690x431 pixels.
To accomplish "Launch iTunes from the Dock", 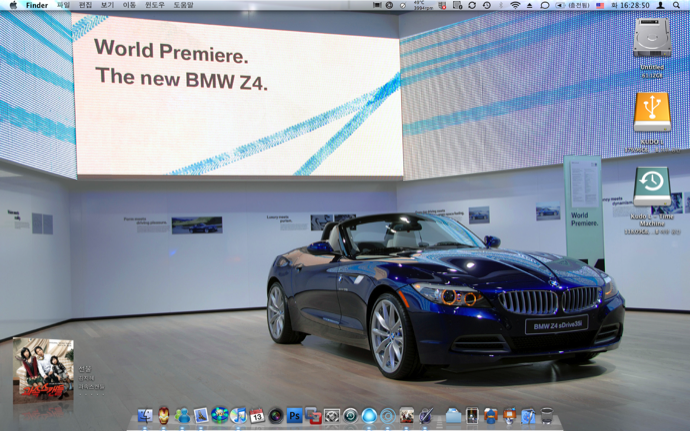I will click(x=238, y=416).
